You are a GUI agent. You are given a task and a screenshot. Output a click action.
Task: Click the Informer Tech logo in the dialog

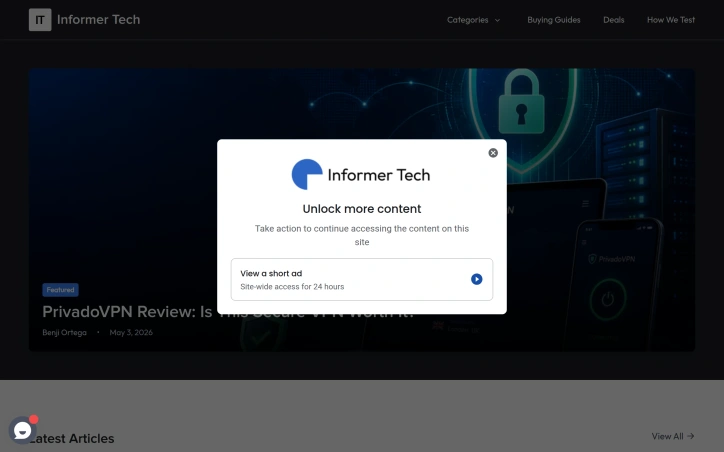click(x=361, y=175)
